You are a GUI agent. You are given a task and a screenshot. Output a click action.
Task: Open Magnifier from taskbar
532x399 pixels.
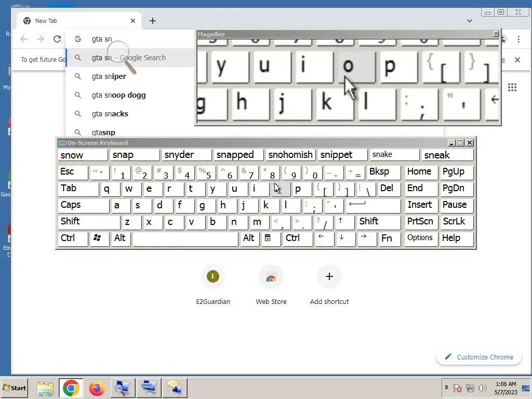123,388
